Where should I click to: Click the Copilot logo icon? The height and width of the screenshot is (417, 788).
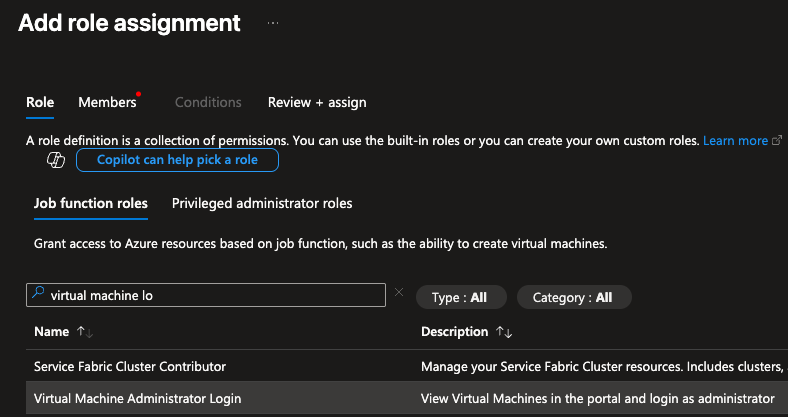tap(57, 160)
